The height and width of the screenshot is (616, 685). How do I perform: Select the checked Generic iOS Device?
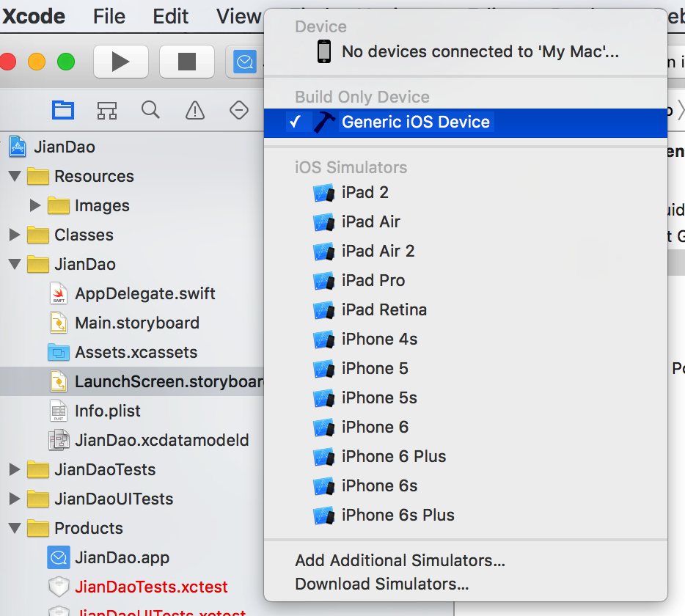coord(415,122)
